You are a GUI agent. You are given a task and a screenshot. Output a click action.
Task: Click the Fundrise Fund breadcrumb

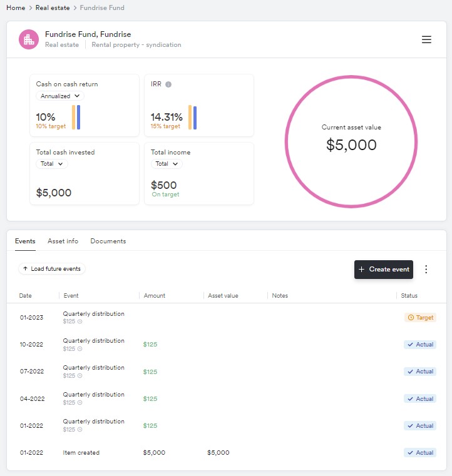pos(102,8)
